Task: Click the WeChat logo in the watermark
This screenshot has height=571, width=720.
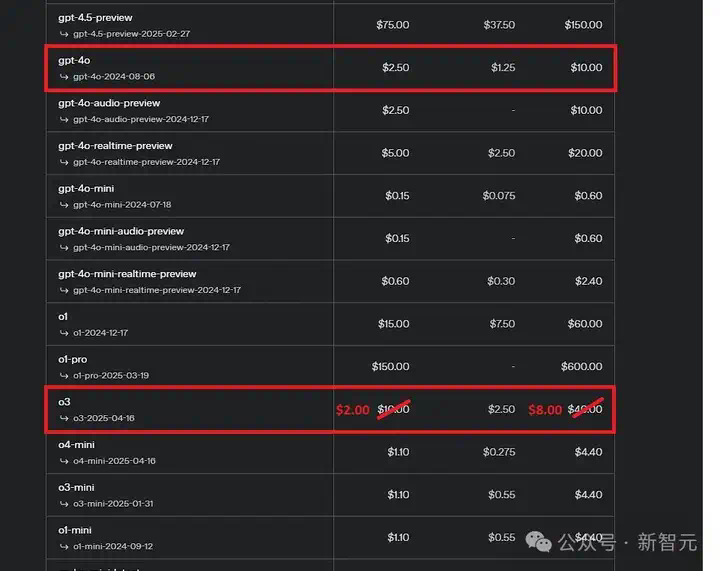Action: [538, 542]
